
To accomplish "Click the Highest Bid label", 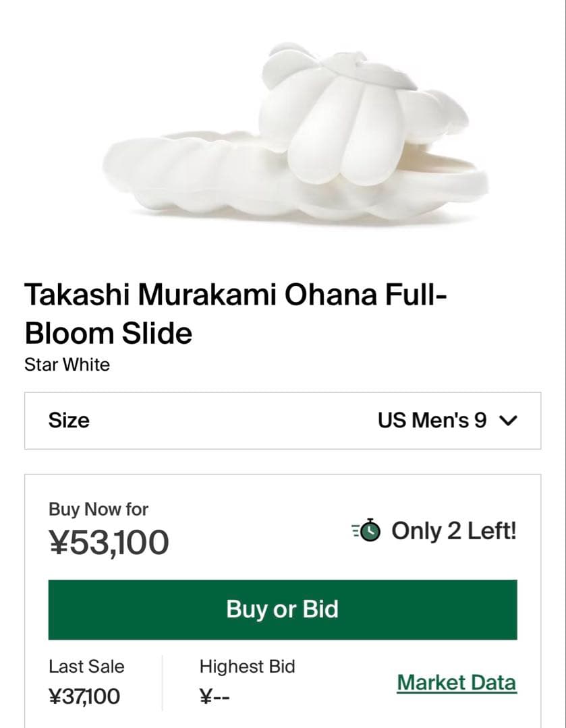I will pyautogui.click(x=247, y=667).
